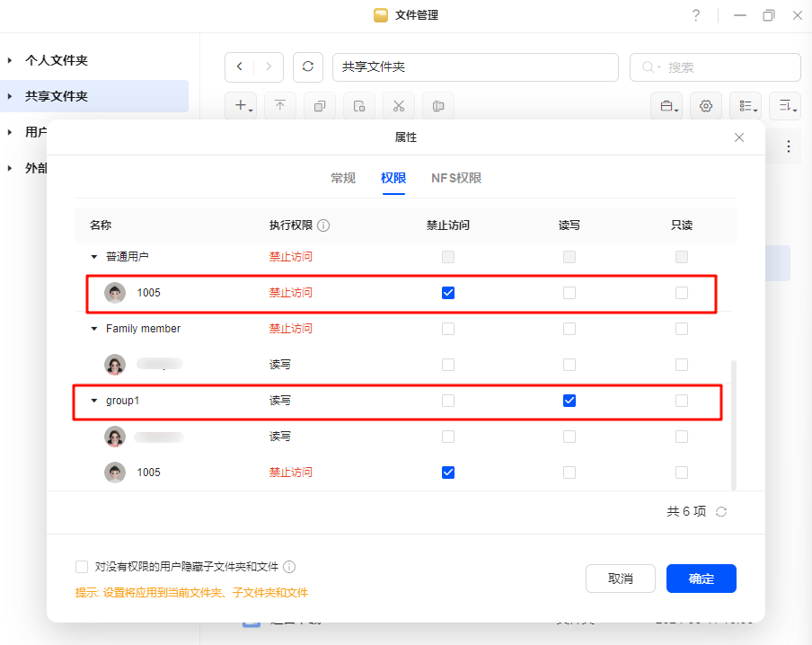
Task: Click the info icon next to 执行权限
Action: pos(323,225)
